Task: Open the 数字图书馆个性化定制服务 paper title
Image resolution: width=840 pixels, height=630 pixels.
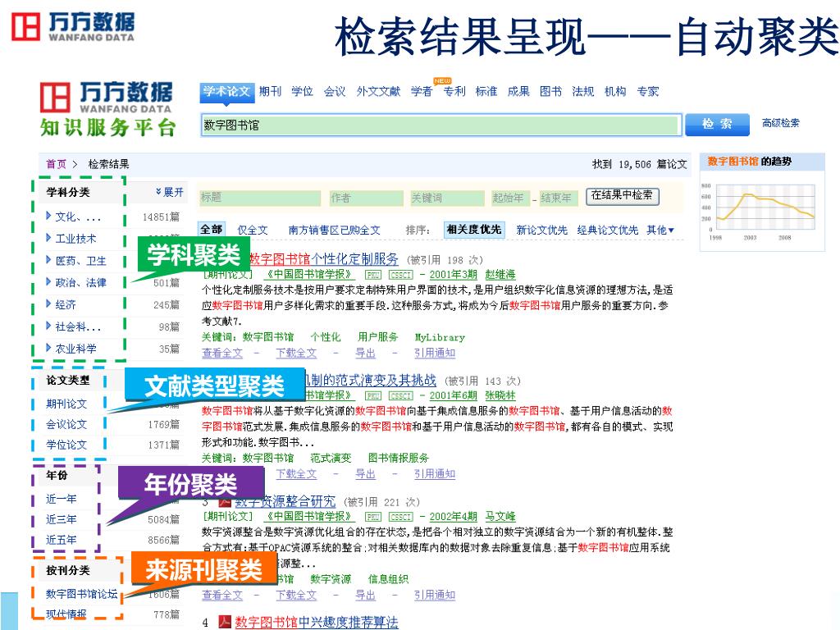Action: 324,259
